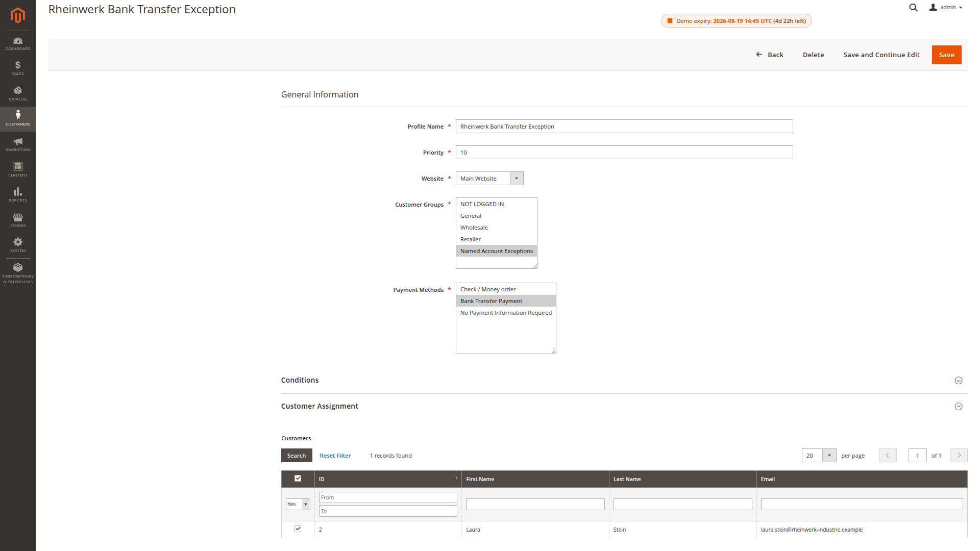Open the Marketing sidebar menu
Image resolution: width=980 pixels, height=551 pixels.
point(18,144)
